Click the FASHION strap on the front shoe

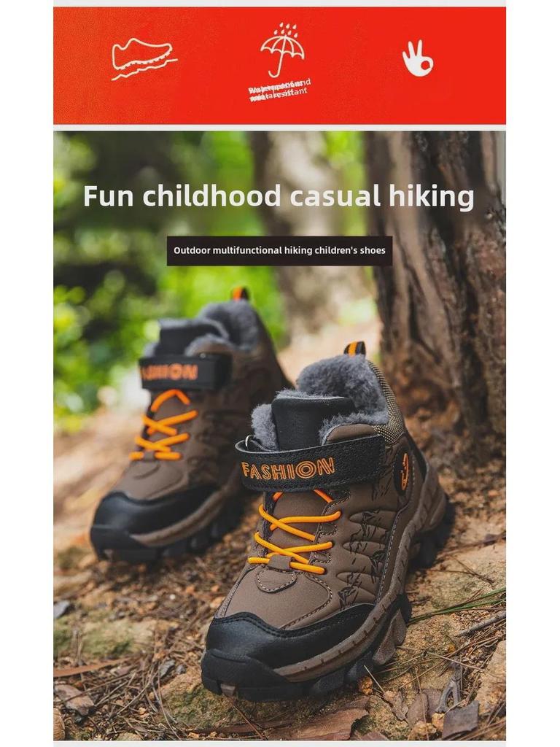(309, 463)
